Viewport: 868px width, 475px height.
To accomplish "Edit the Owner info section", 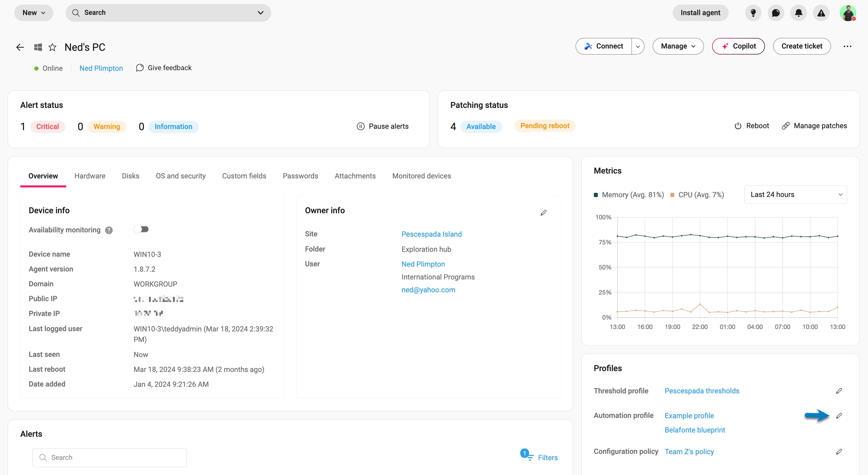I will [544, 213].
